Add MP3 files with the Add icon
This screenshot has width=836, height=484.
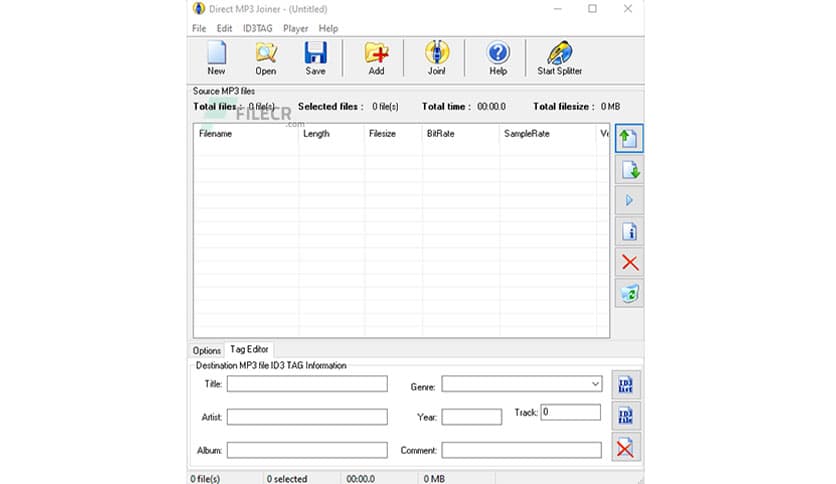click(376, 58)
